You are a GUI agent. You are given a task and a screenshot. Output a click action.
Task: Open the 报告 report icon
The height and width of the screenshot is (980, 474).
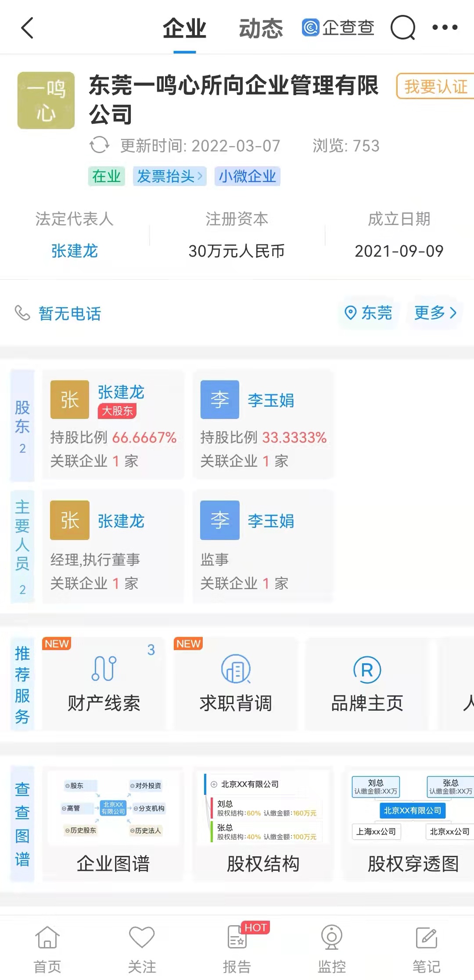tap(237, 937)
